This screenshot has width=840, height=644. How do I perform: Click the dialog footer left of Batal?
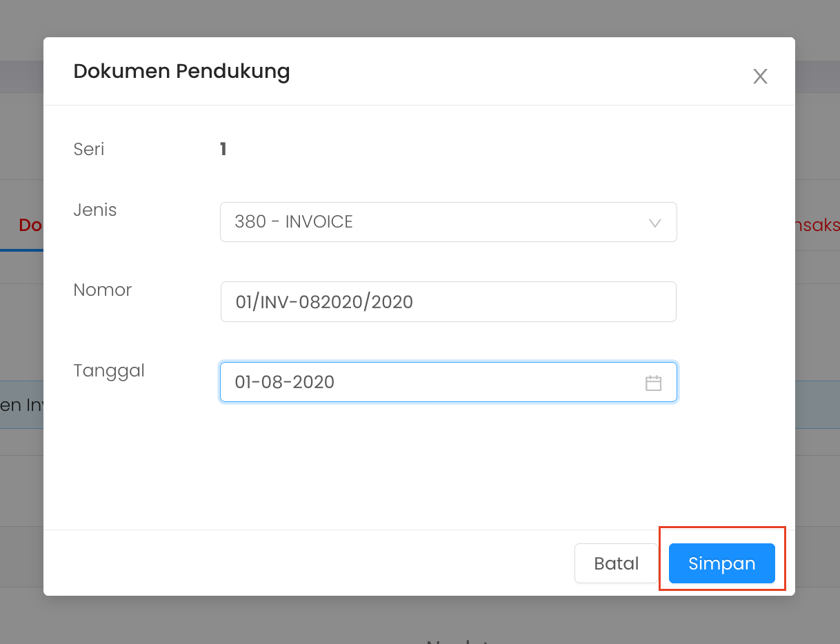tap(310, 563)
